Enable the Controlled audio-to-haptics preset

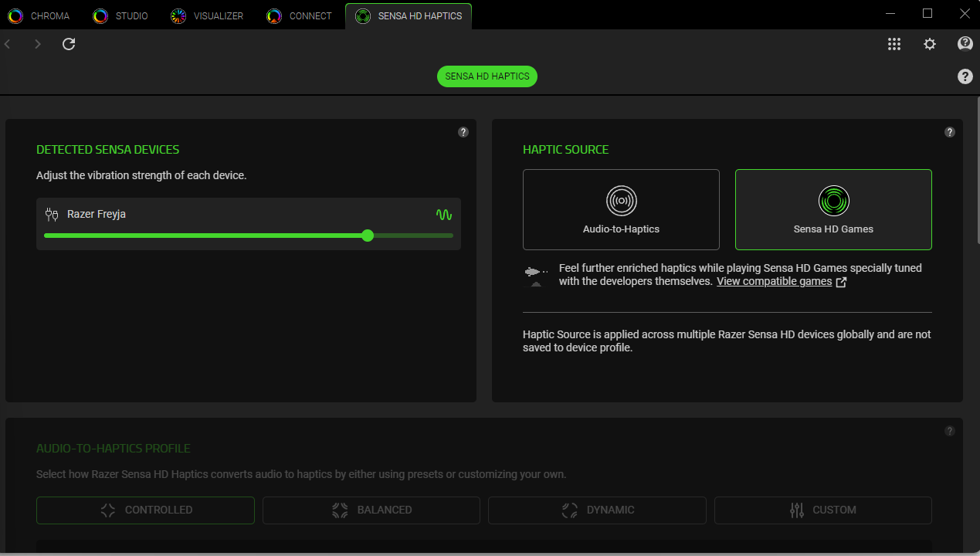click(x=145, y=510)
